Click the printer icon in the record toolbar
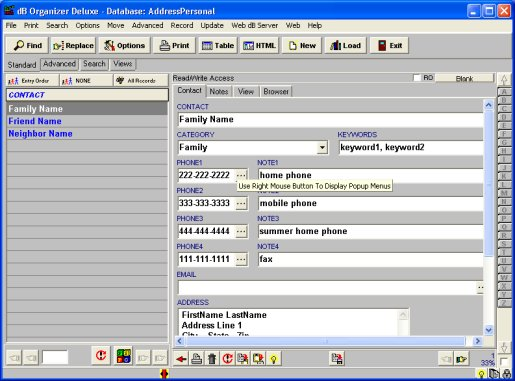The image size is (515, 381). (x=197, y=359)
